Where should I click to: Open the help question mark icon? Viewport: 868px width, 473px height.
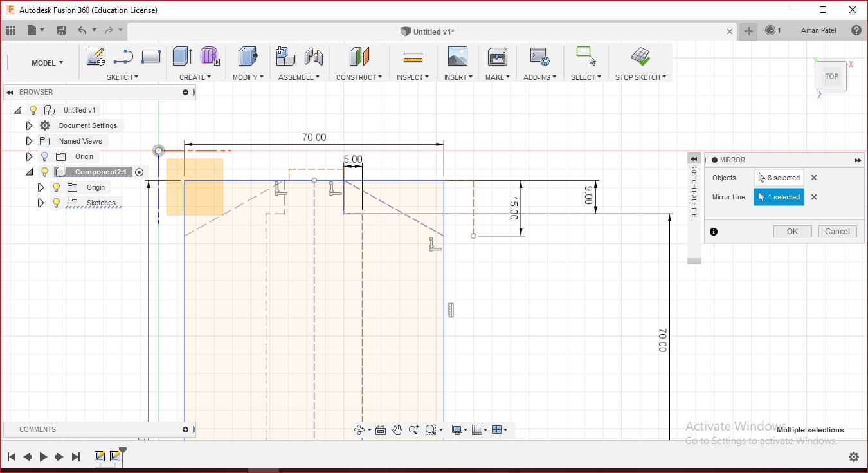[x=856, y=30]
